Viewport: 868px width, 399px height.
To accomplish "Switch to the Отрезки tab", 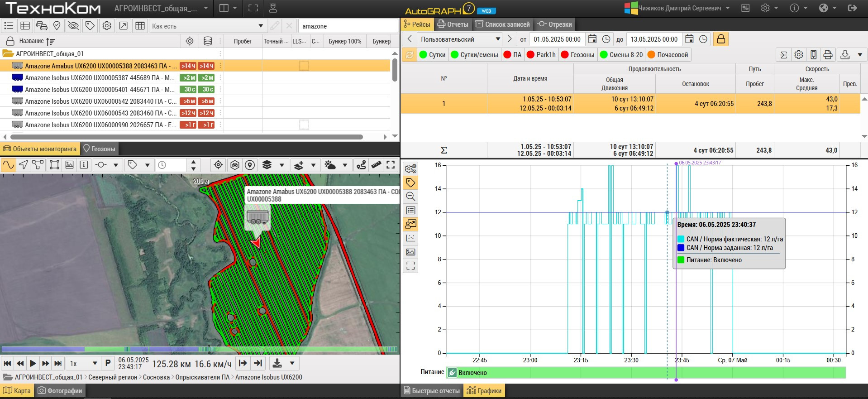I will pyautogui.click(x=554, y=24).
